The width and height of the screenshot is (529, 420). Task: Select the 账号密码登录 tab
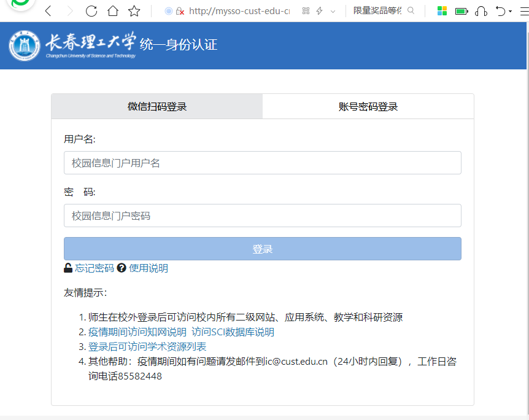click(368, 106)
